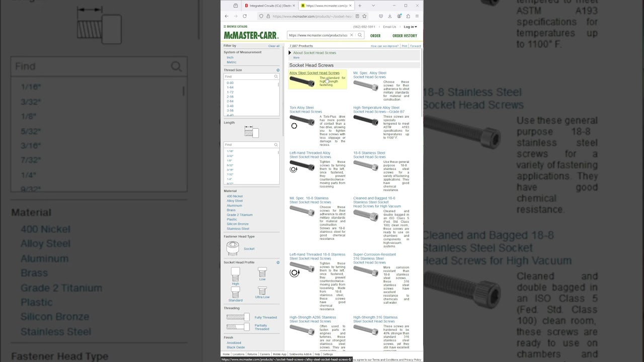Bookmark this page with star icon
644x362 pixels.
tap(364, 16)
